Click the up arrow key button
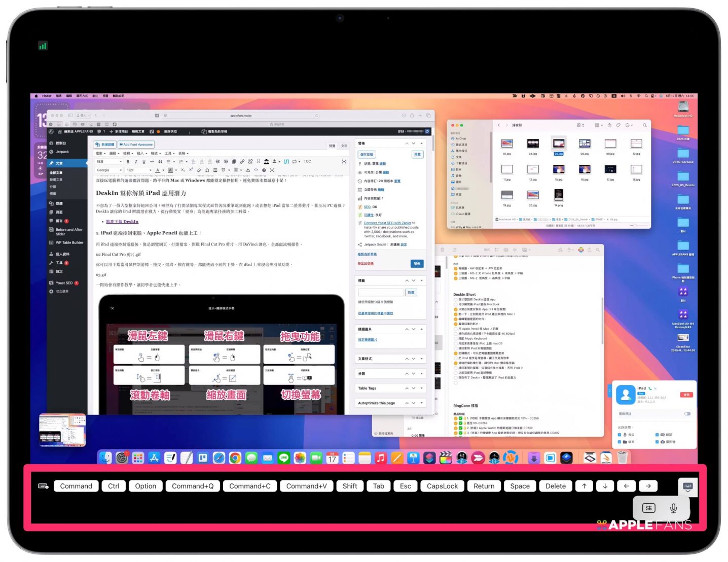The height and width of the screenshot is (562, 728). click(584, 486)
